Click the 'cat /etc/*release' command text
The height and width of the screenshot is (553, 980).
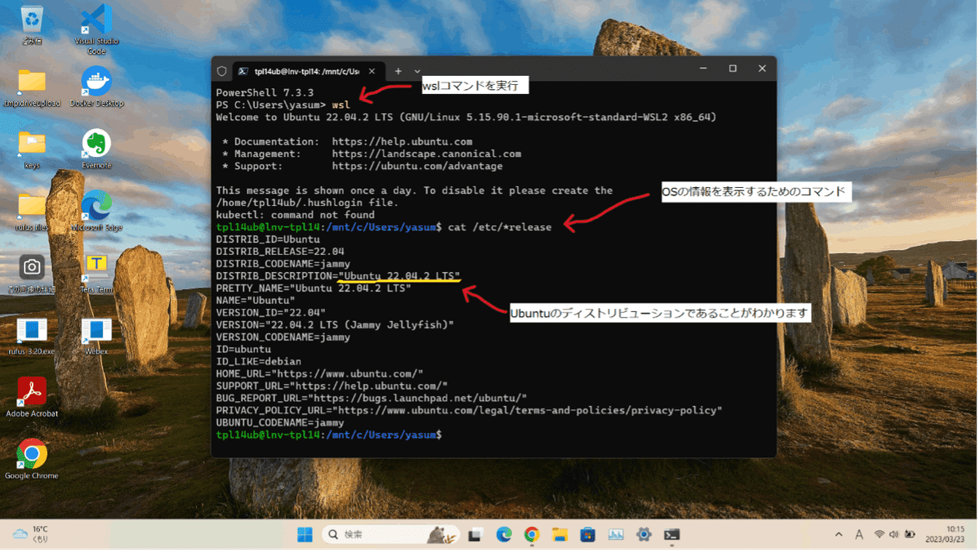tap(500, 227)
